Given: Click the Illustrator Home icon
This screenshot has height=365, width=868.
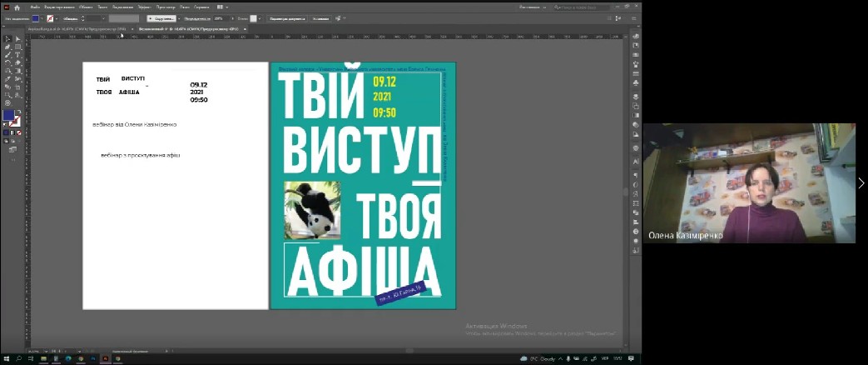Looking at the screenshot, I should [x=17, y=7].
